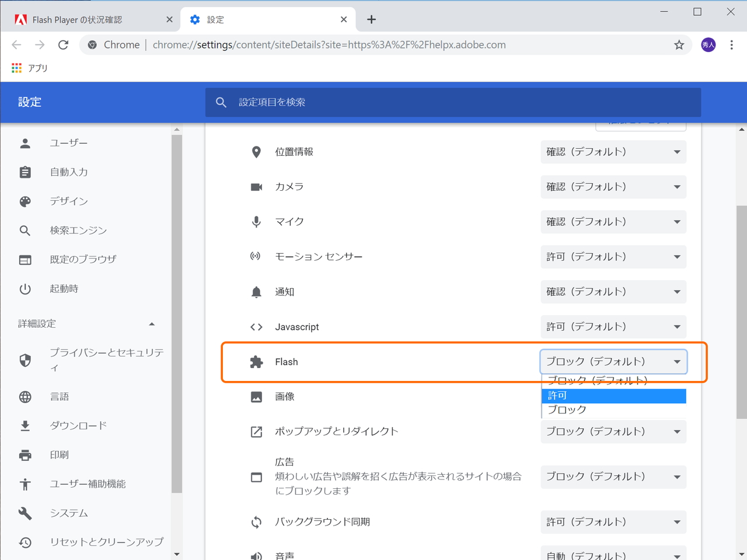Select ブロック in the Flash dropdown list
The width and height of the screenshot is (747, 560).
pyautogui.click(x=613, y=409)
